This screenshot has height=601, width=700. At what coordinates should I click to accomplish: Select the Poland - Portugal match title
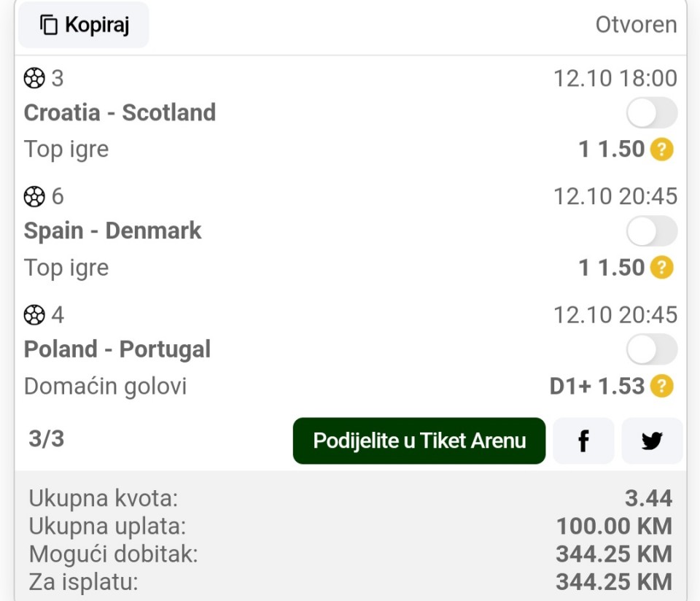coord(117,349)
